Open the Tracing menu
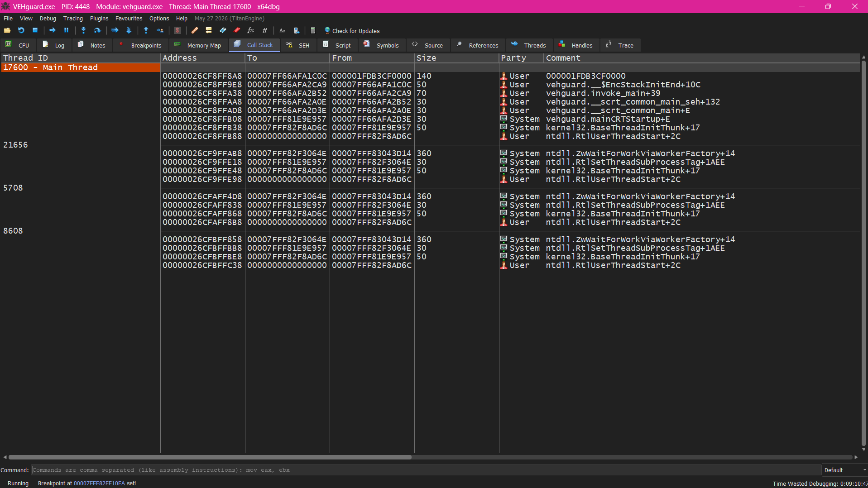868x488 pixels. (73, 19)
